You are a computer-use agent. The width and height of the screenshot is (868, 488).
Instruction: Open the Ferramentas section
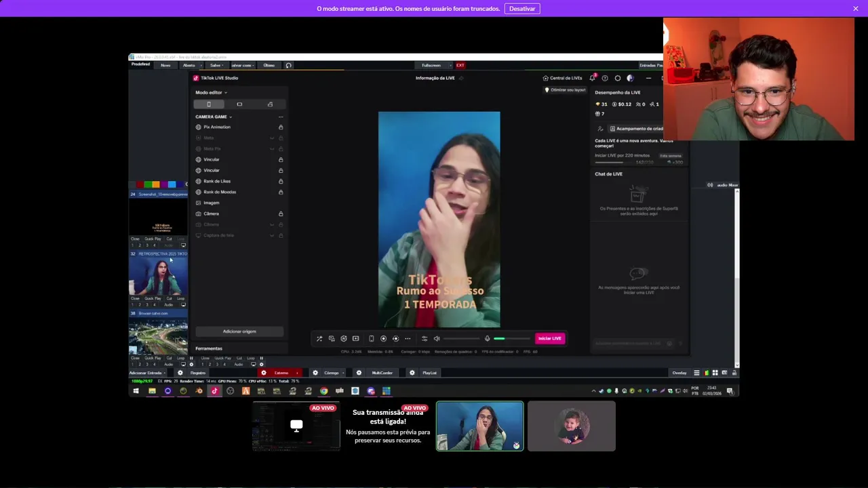pyautogui.click(x=209, y=348)
